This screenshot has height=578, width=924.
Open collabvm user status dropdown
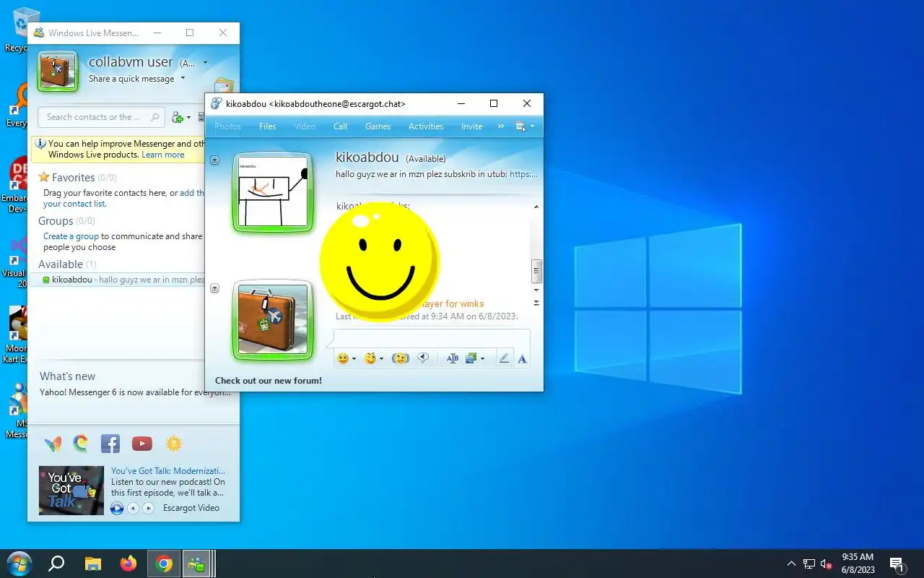[x=205, y=63]
